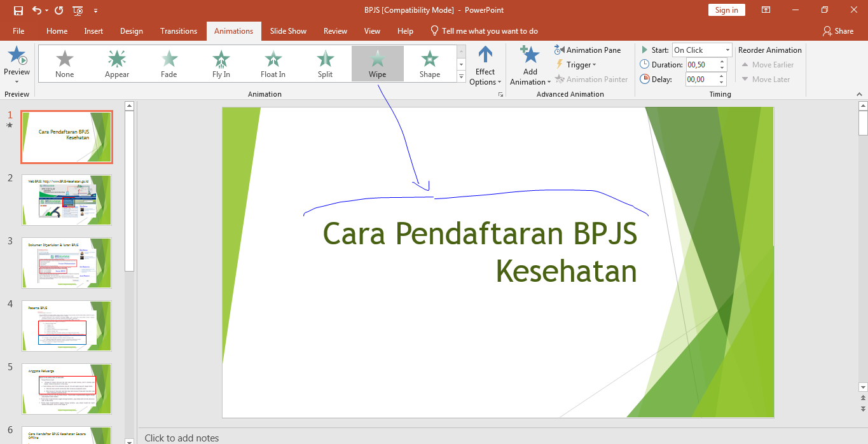The image size is (868, 444).
Task: Apply the Appear animation effect
Action: 117,64
